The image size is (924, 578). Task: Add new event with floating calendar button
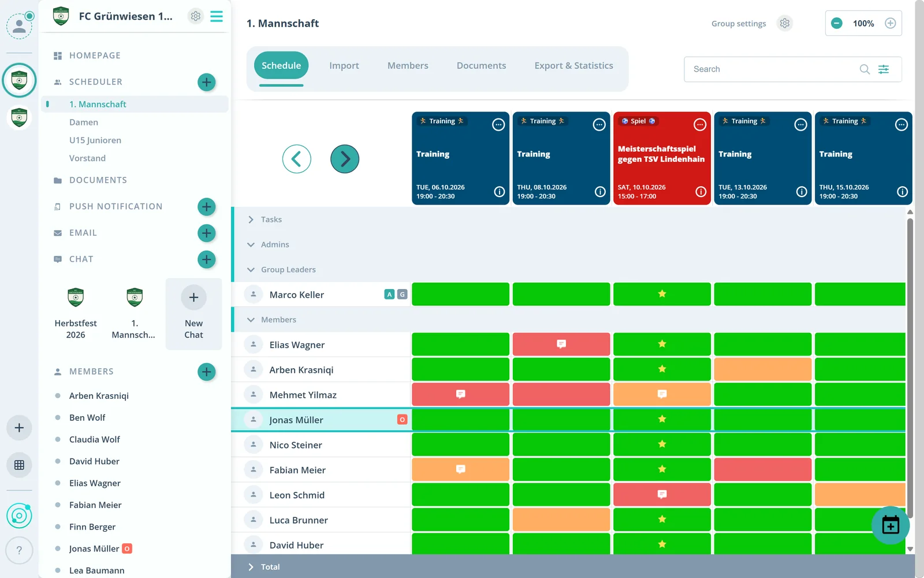pyautogui.click(x=891, y=525)
